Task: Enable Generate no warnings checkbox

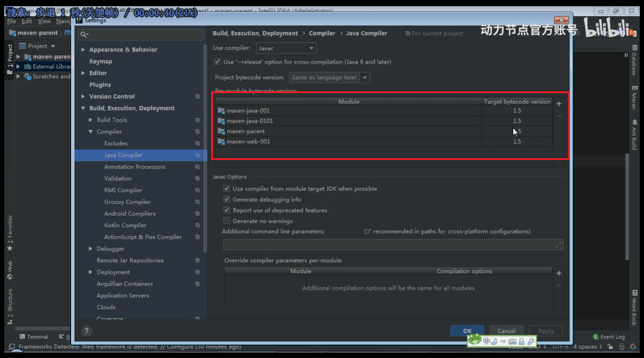Action: [x=227, y=221]
